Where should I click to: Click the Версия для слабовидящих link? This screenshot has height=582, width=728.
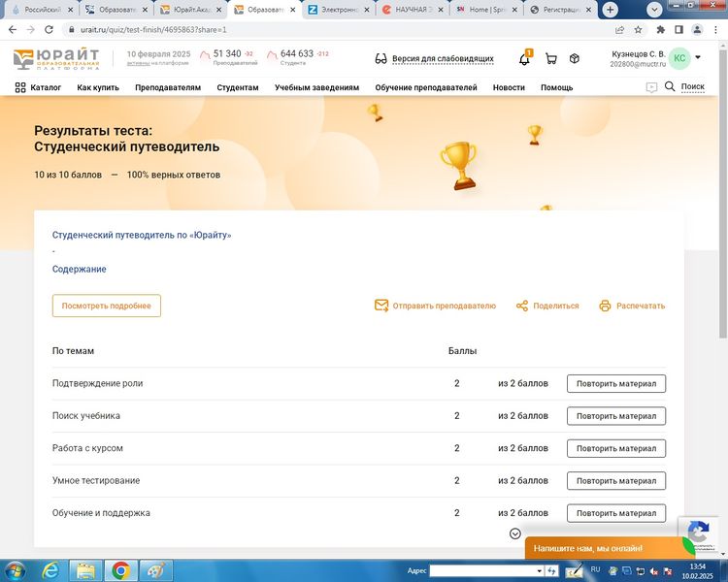point(443,59)
